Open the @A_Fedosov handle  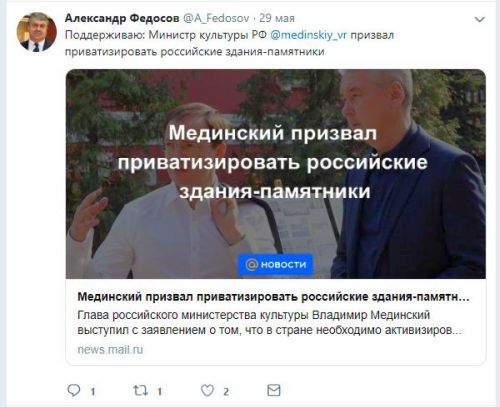[x=216, y=18]
